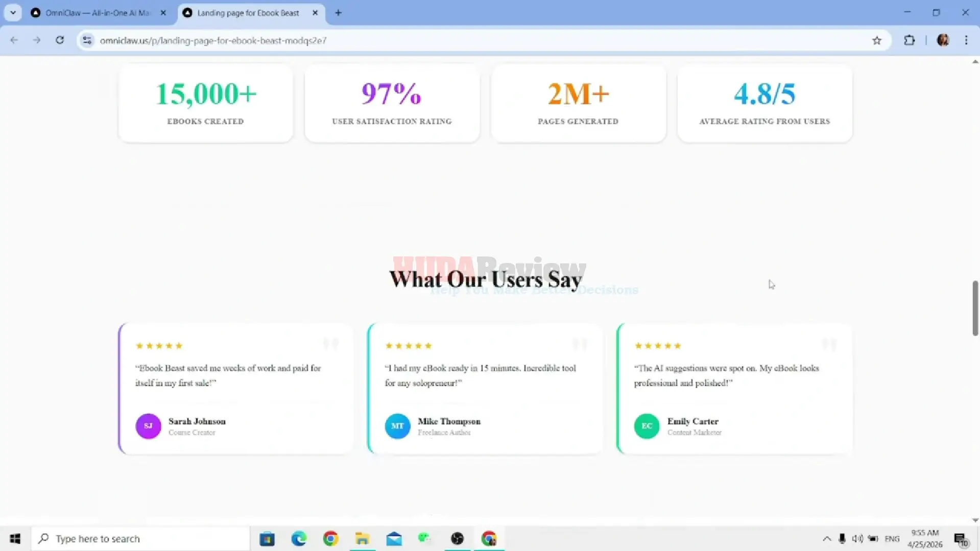The image size is (980, 551).
Task: Open the clock and calendar flyout
Action: pos(925,539)
